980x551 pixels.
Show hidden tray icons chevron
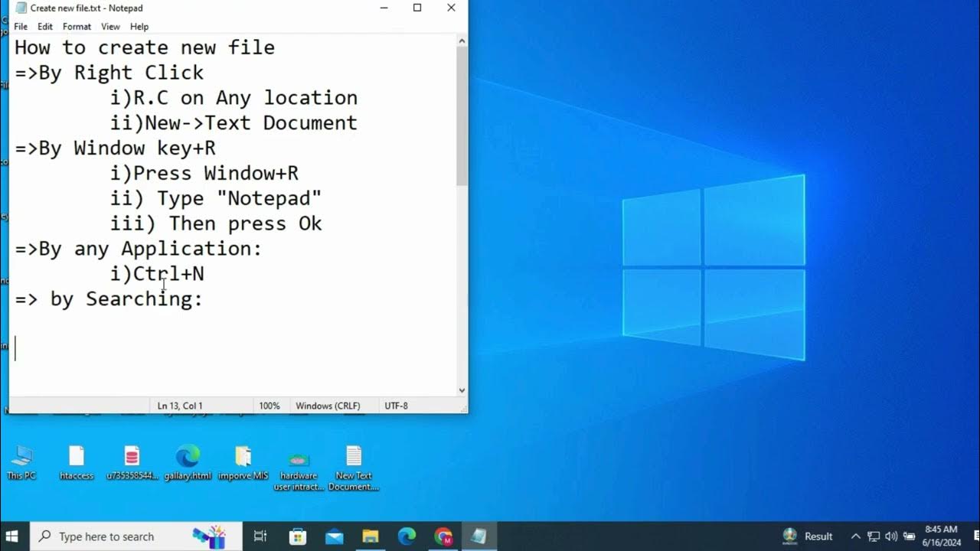click(856, 536)
